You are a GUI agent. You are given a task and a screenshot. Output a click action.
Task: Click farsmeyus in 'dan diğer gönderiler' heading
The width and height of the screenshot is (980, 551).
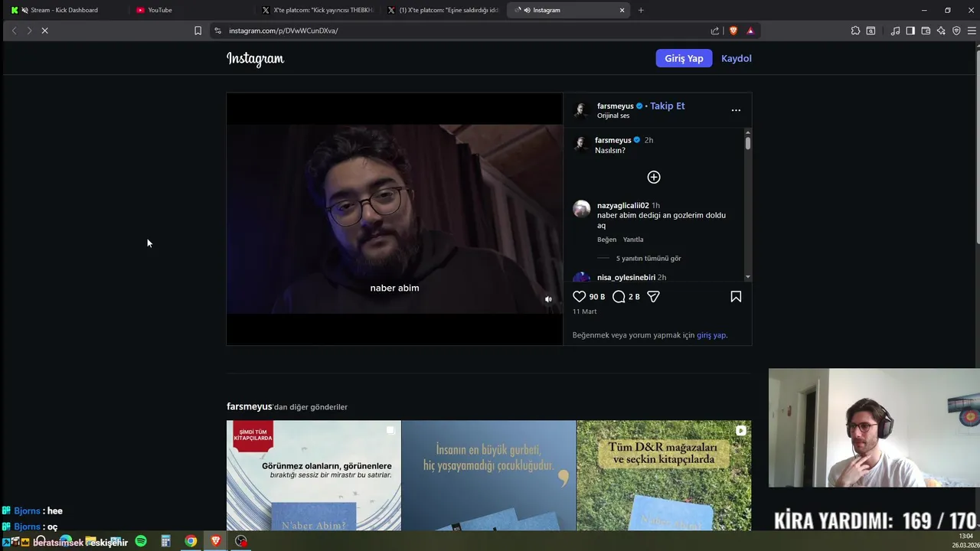250,406
